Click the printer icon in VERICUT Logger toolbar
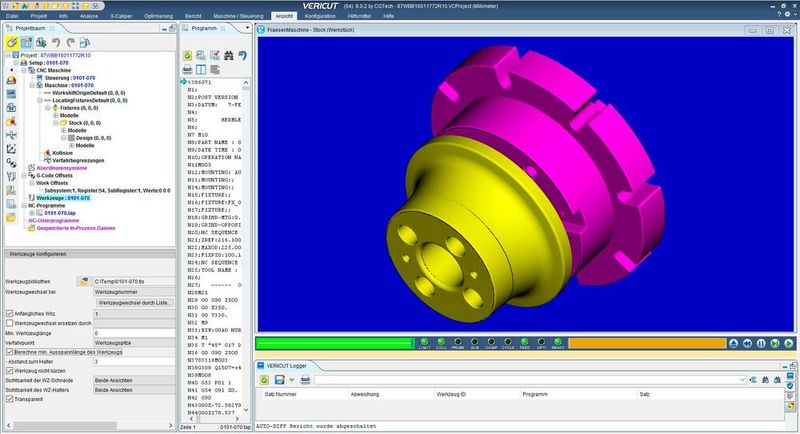 [305, 380]
